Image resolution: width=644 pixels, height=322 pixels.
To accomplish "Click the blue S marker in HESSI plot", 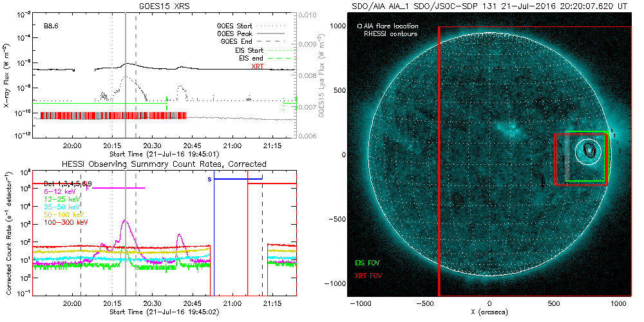I will (209, 178).
